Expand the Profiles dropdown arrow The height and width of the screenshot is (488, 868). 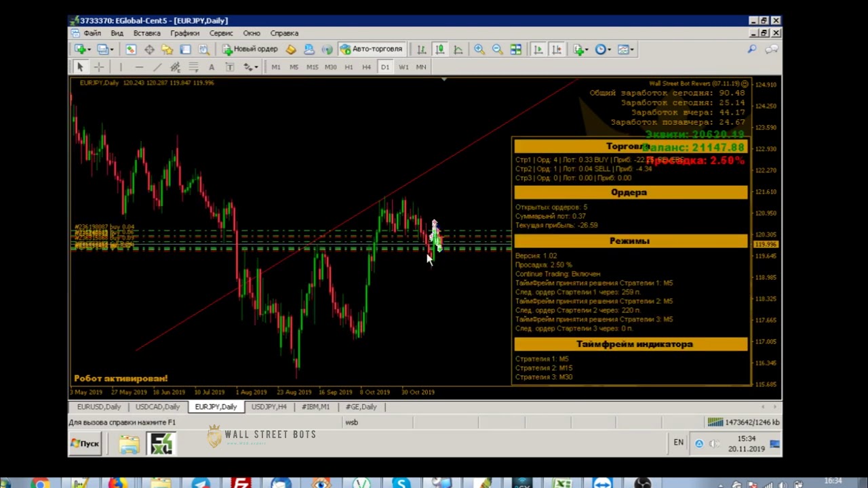(112, 49)
